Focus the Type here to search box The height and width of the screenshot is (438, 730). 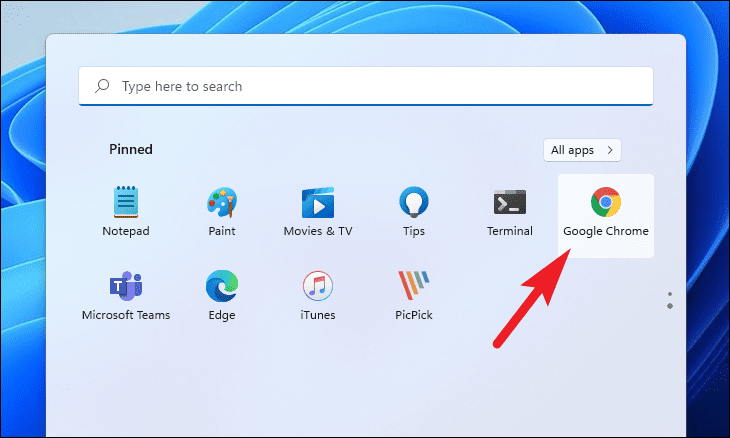point(365,86)
